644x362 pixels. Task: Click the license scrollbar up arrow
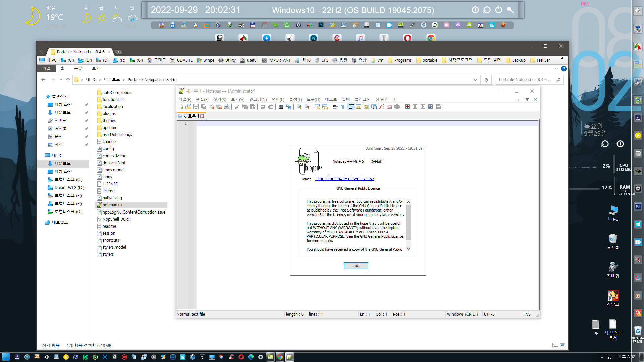click(408, 202)
